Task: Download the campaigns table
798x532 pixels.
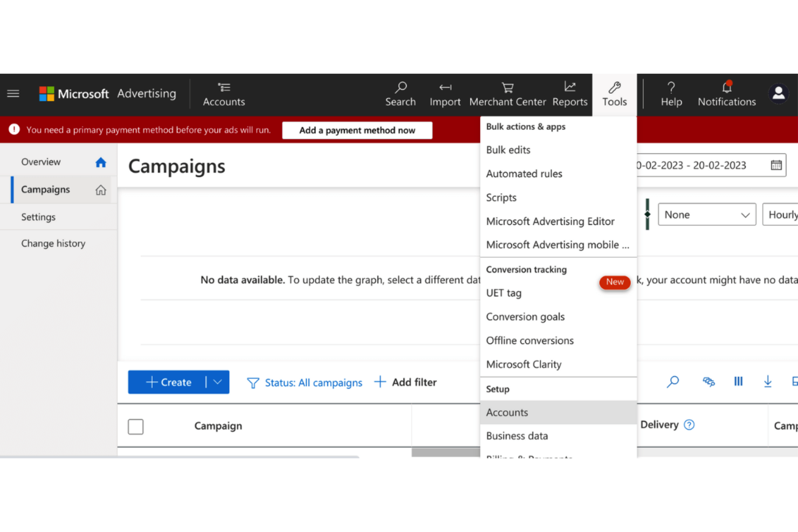Action: point(768,382)
